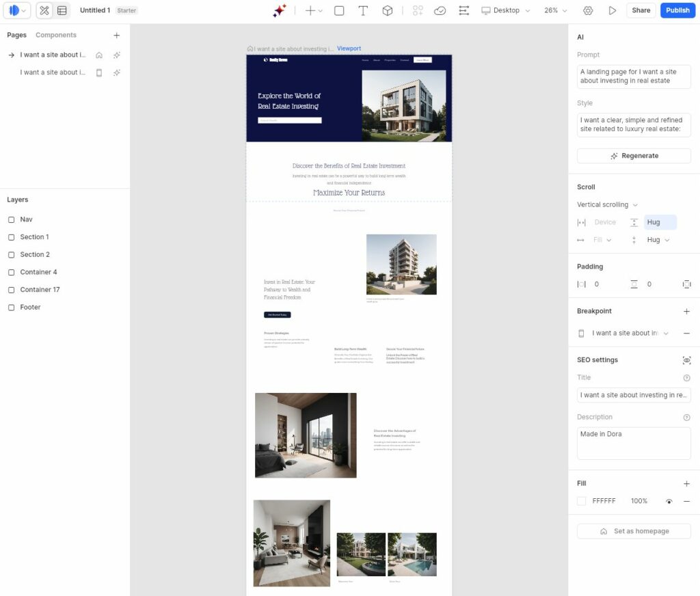This screenshot has height=596, width=700.
Task: Click the FFFFFF fill color swatch
Action: (x=582, y=501)
